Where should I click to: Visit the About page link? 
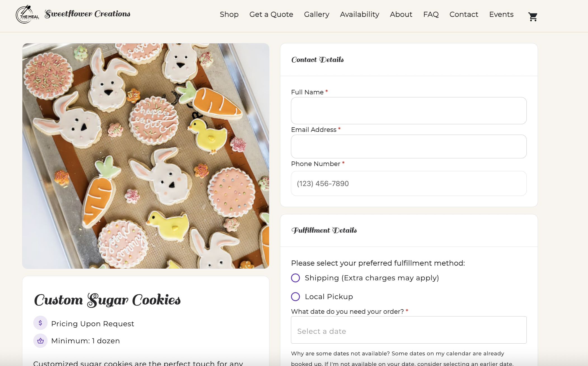point(401,14)
